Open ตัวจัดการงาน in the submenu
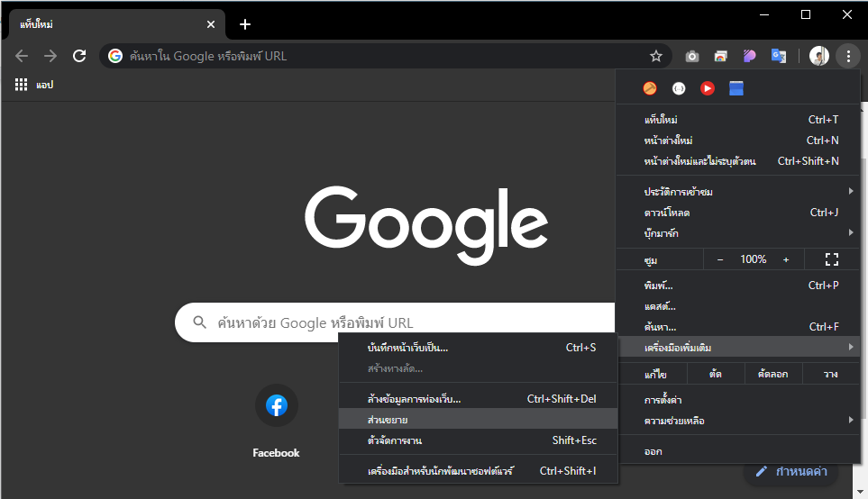 (x=479, y=440)
